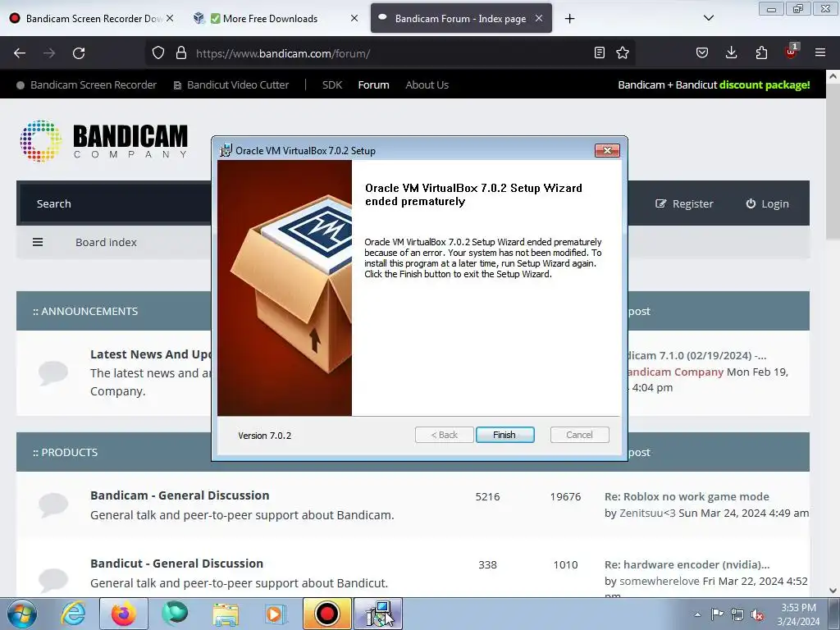Open SDK nav link

pyautogui.click(x=332, y=84)
